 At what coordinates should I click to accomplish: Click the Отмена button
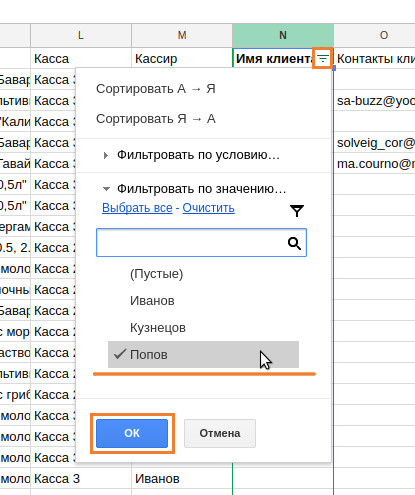tap(220, 433)
